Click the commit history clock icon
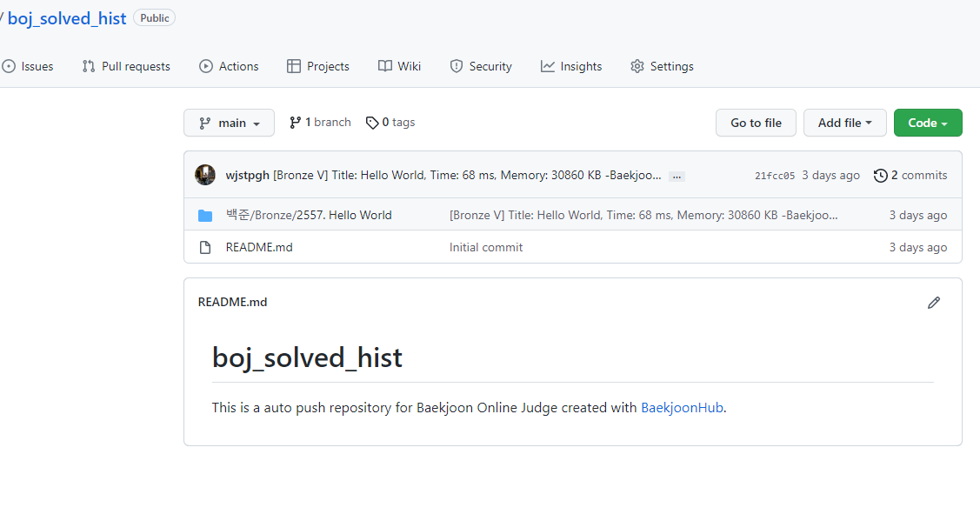Screen dimensions: 980x521 tap(881, 176)
